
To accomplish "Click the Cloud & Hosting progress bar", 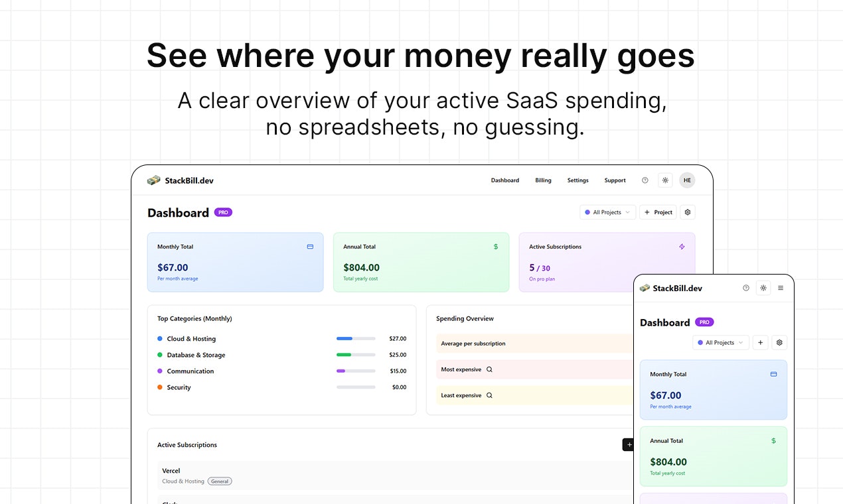I will (x=356, y=339).
